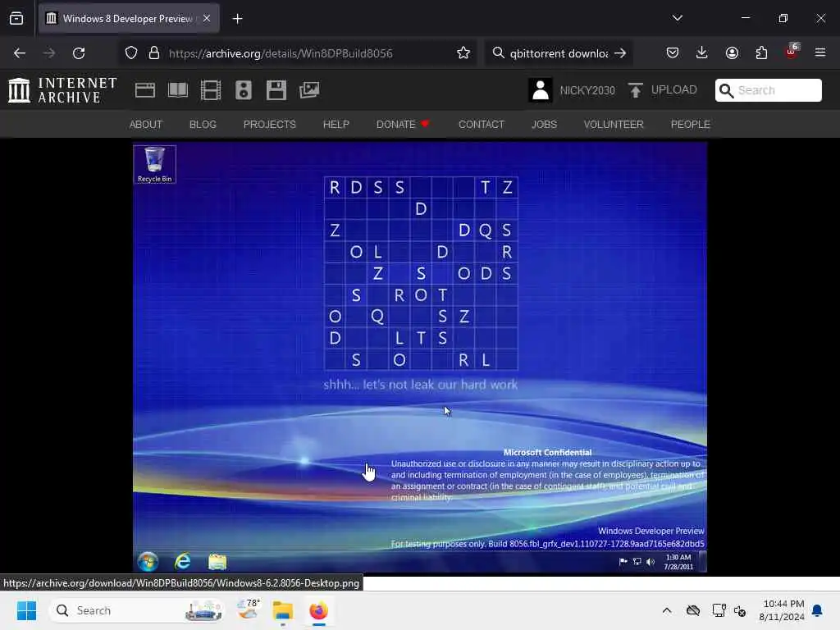Close the Windows 8 Developer Preview tab
The width and height of the screenshot is (840, 630).
click(207, 19)
